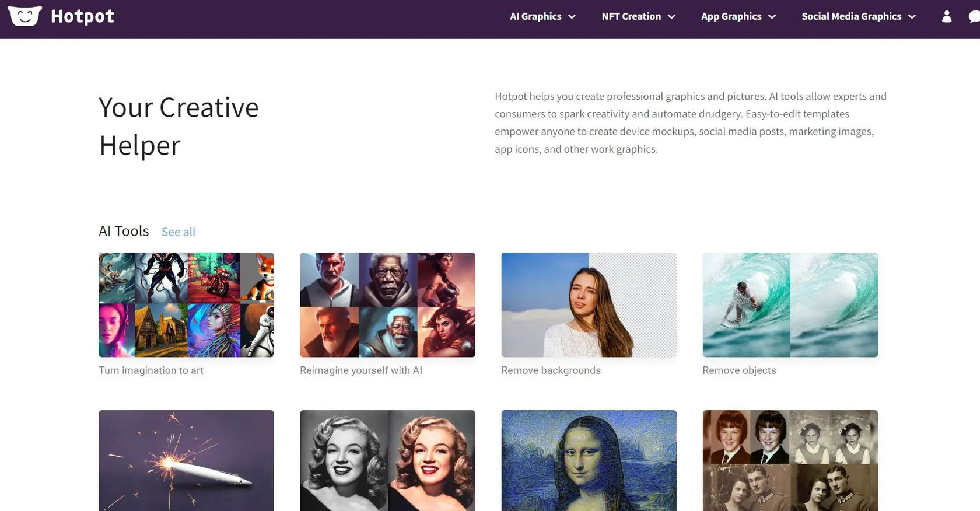980x511 pixels.
Task: Click the sparkling pen thumbnail
Action: click(186, 460)
